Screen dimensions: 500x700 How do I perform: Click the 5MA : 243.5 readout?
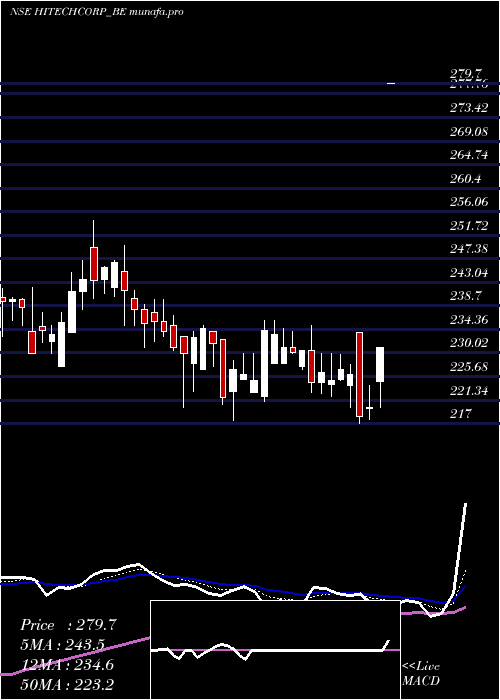click(x=62, y=645)
